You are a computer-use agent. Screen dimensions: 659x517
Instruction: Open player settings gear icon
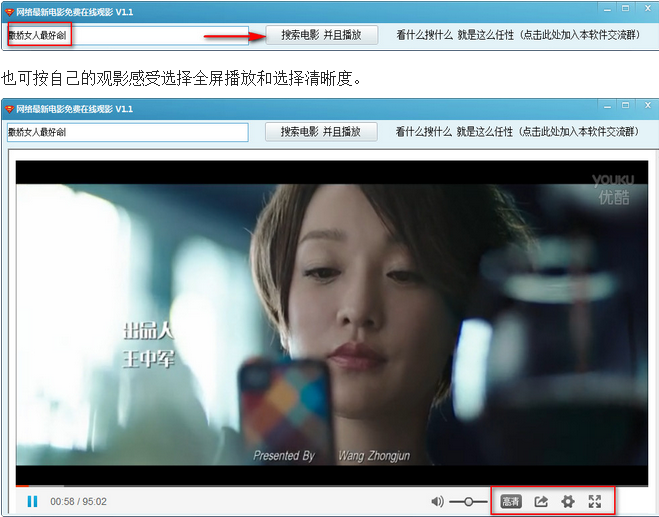click(568, 501)
